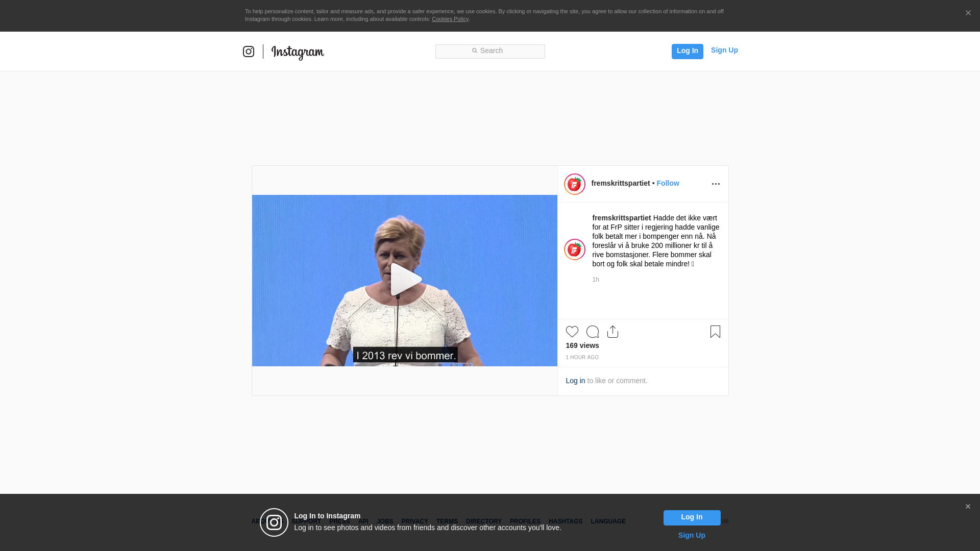This screenshot has height=551, width=980.
Task: Open fremskrittspartiet username in caption
Action: [x=622, y=218]
